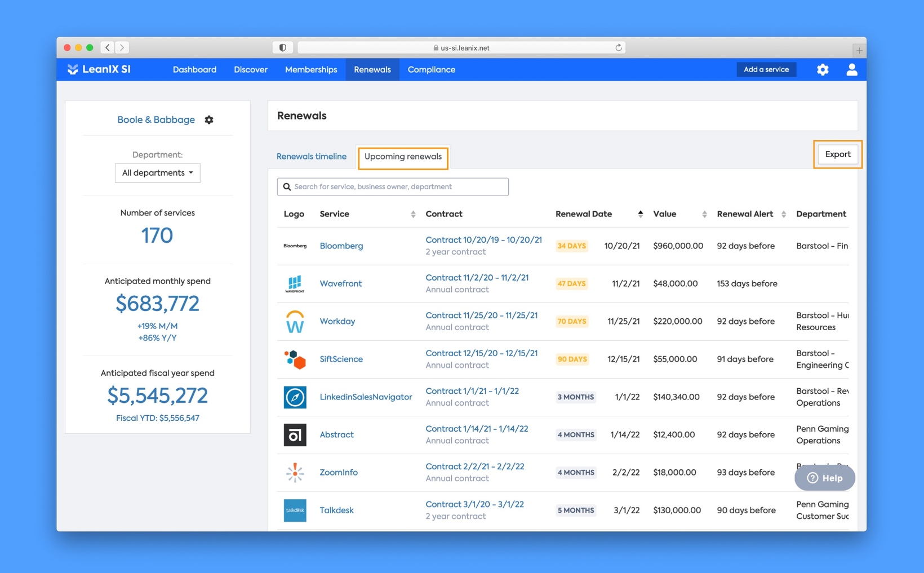Open workspace settings gear beside Boole & Babbage

click(x=209, y=119)
